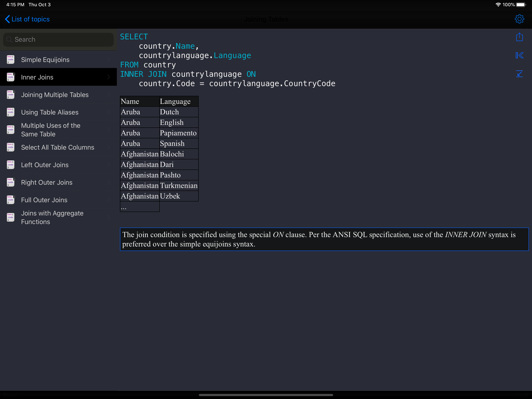Click the collapse sidebar arrow icon
This screenshot has width=532, height=399.
(519, 55)
